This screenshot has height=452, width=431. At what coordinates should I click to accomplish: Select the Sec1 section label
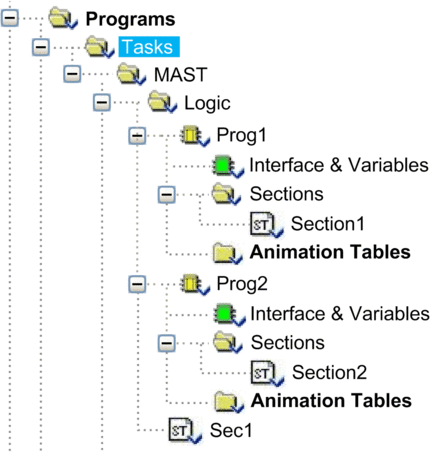coord(231,430)
